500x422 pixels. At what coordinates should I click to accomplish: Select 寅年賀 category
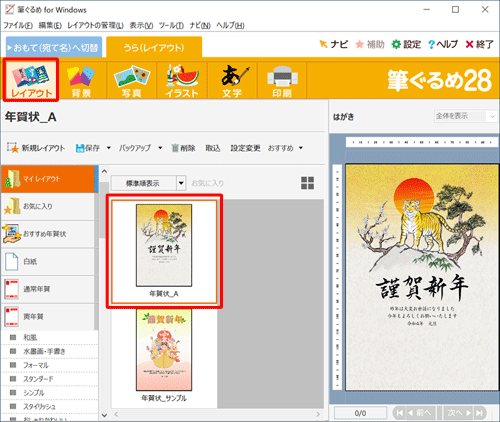pyautogui.click(x=48, y=316)
